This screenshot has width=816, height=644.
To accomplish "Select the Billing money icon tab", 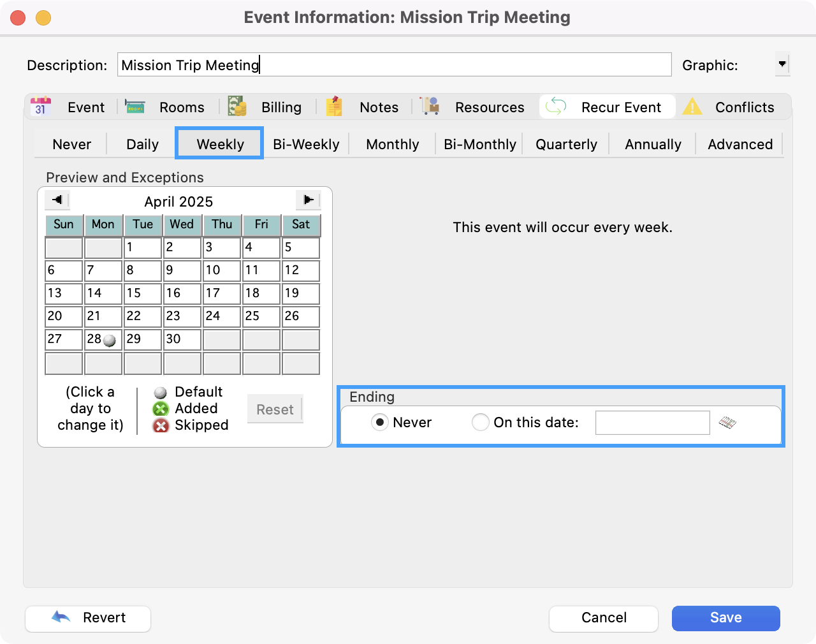I will tap(237, 106).
